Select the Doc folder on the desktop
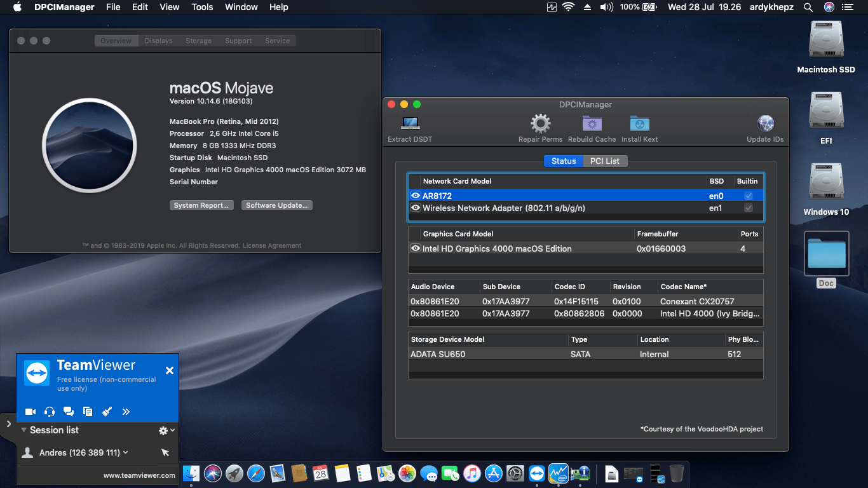The width and height of the screenshot is (868, 488). click(826, 253)
